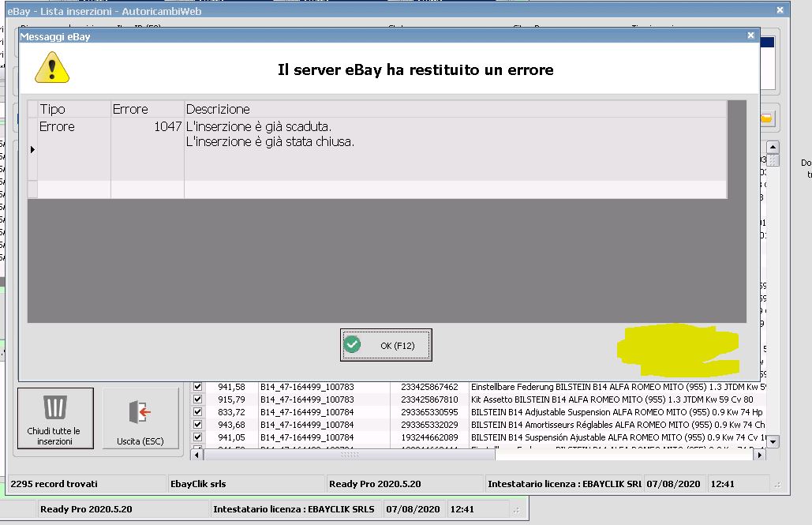812x525 pixels.
Task: Click the horizontal scrollbar thumb of listings
Action: [x=350, y=455]
